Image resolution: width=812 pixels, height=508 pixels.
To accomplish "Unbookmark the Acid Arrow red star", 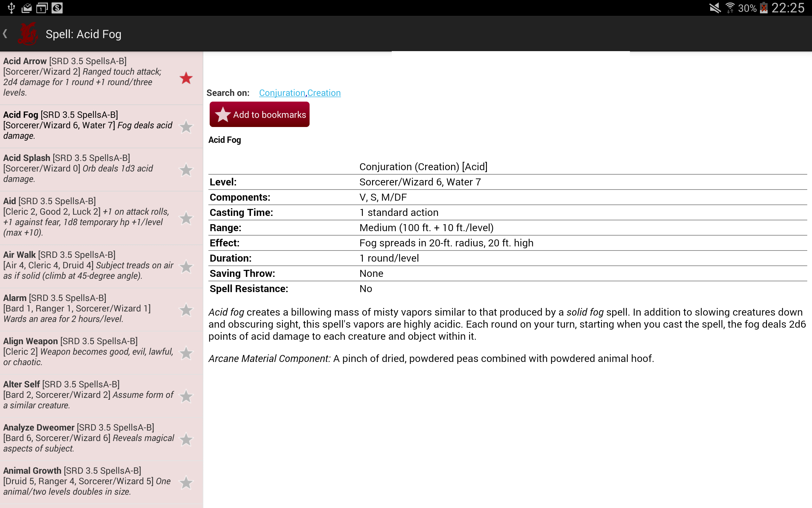I will 186,78.
